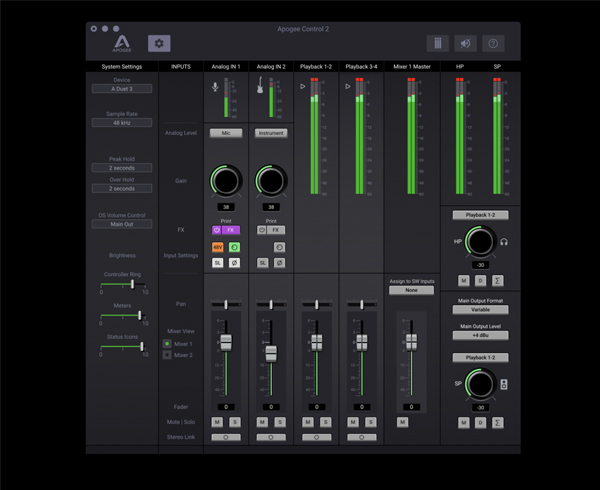Click the green circular button next to 48V
The height and width of the screenshot is (490, 600).
point(234,247)
